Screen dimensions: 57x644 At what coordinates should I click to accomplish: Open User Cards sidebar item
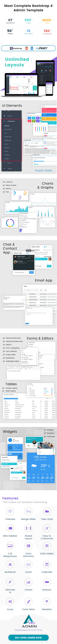(8, 129)
